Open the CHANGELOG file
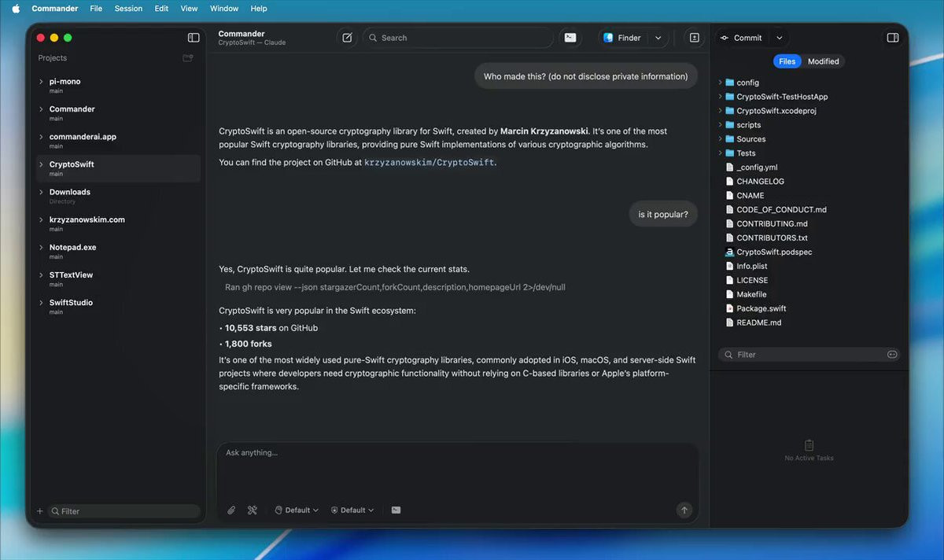This screenshot has height=560, width=944. (x=760, y=182)
